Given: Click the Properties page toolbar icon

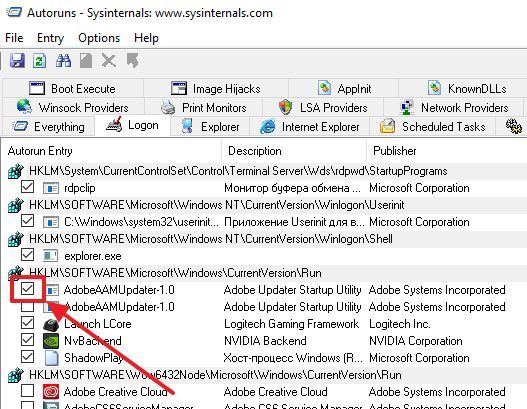Looking at the screenshot, I should pos(86,61).
